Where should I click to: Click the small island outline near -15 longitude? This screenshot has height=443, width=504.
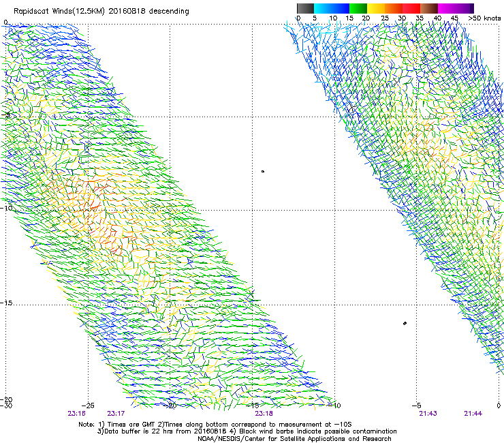tap(263, 172)
